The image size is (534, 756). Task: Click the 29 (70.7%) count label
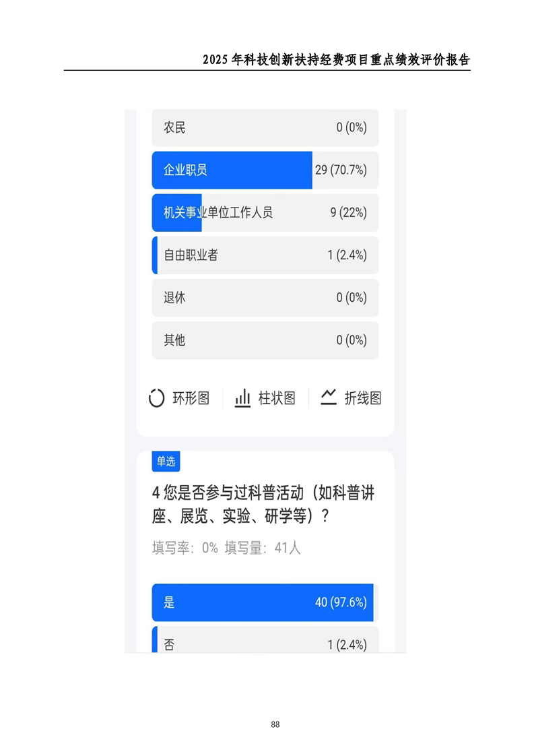click(341, 170)
